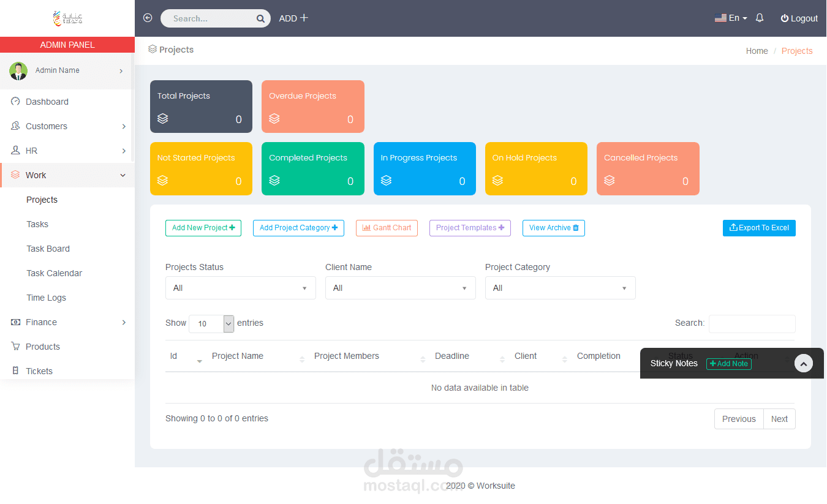Sort by Deadline column arrows

pos(502,359)
